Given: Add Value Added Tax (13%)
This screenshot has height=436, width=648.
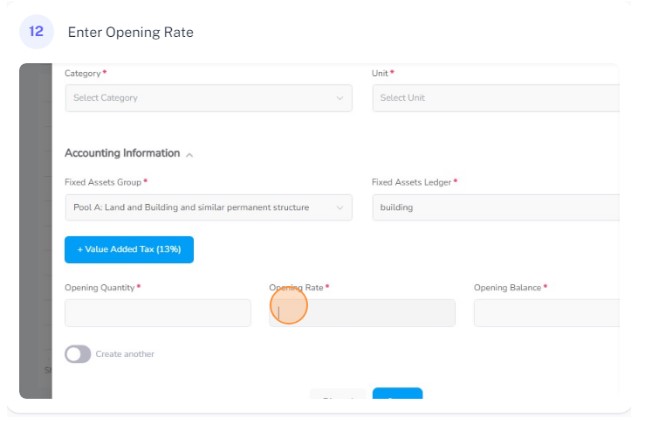Looking at the screenshot, I should [129, 250].
